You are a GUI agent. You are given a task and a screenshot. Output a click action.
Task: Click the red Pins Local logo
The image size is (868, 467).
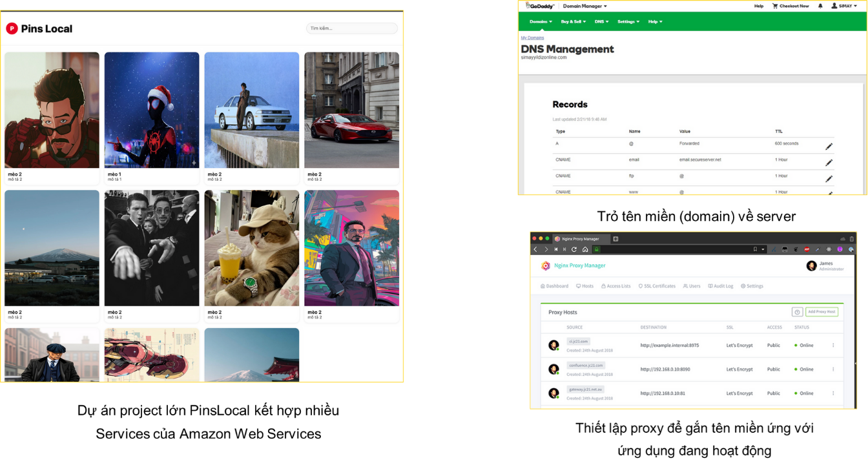(12, 28)
